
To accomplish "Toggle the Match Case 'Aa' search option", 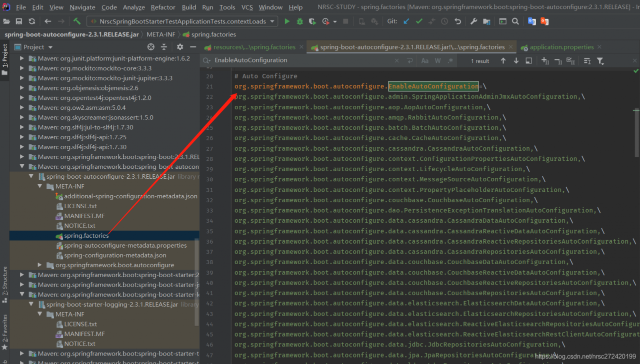I will (425, 60).
